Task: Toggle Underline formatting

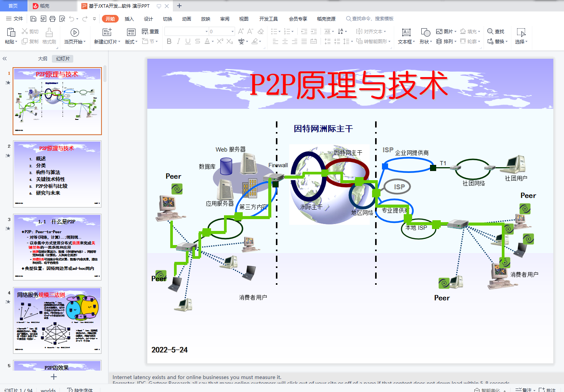Action: click(188, 41)
